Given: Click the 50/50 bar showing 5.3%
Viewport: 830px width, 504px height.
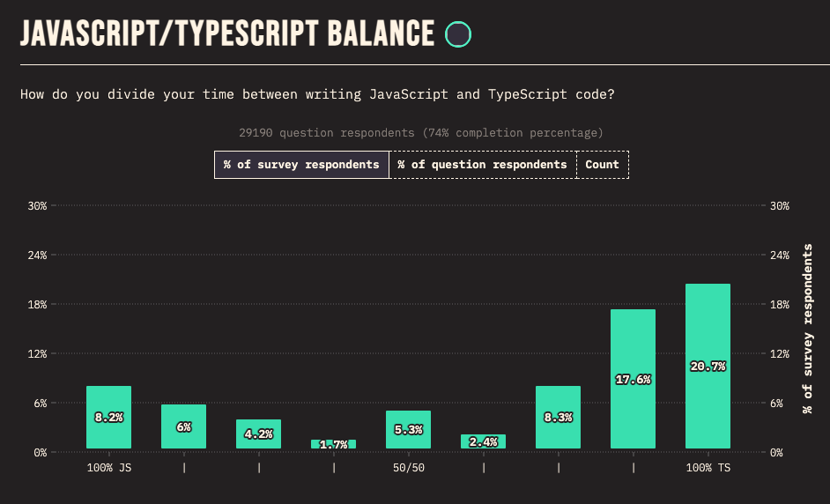Looking at the screenshot, I should pos(408,429).
